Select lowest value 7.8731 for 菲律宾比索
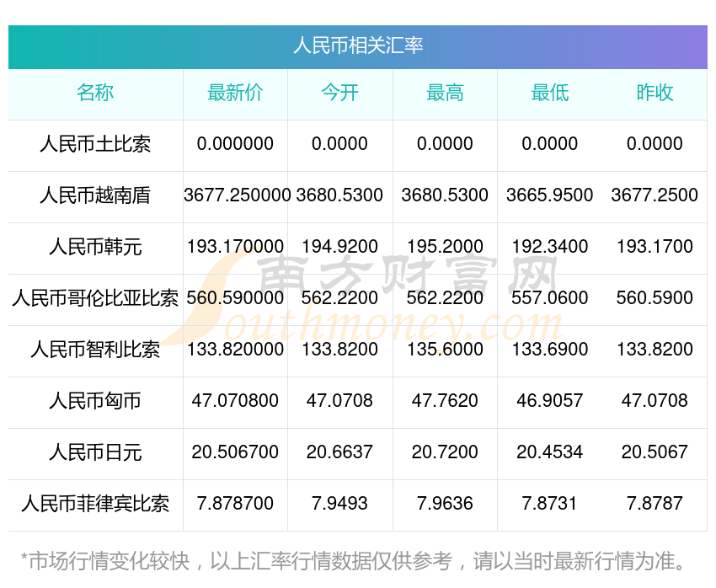This screenshot has height=588, width=716. point(550,504)
